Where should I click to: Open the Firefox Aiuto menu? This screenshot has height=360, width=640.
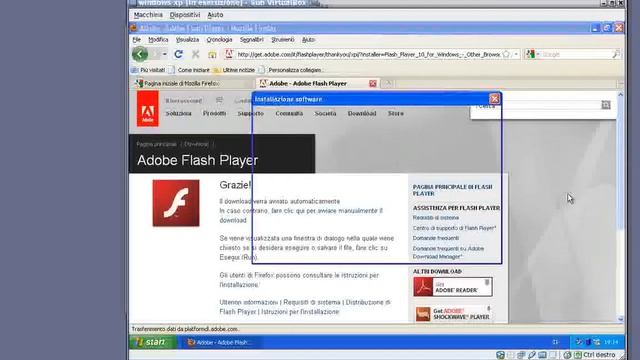point(308,40)
